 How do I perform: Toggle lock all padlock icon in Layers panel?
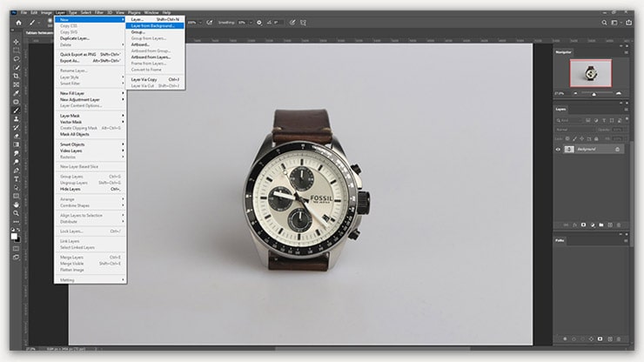[596, 139]
